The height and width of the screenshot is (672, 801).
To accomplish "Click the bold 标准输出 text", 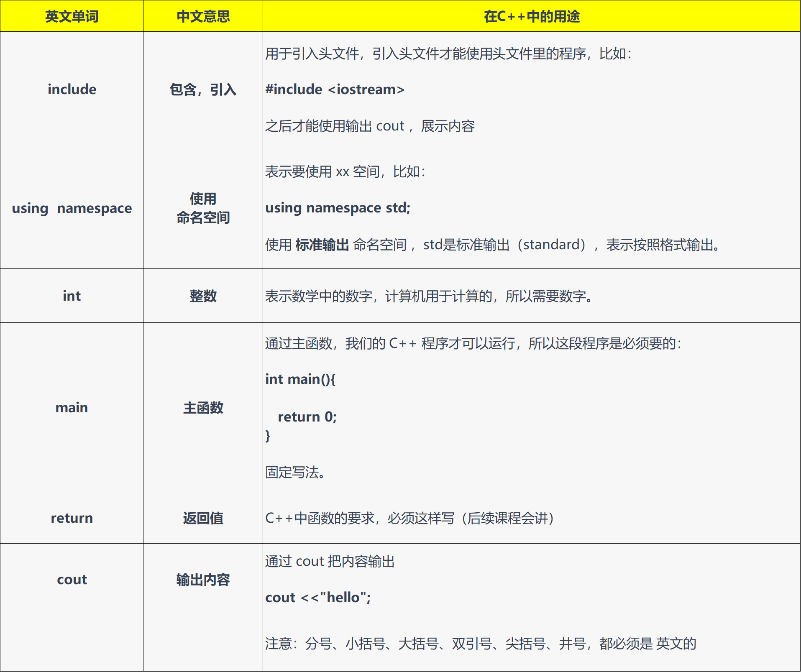I will point(322,245).
